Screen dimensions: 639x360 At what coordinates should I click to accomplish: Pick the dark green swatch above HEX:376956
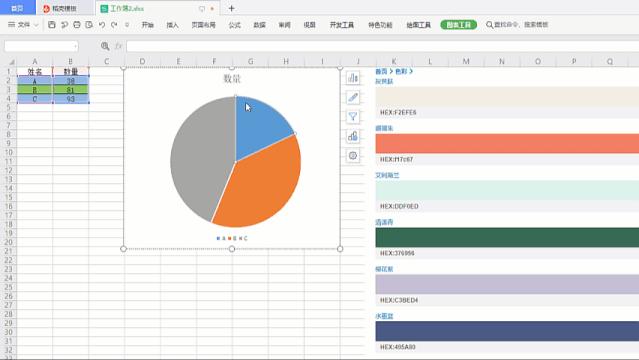pos(507,237)
